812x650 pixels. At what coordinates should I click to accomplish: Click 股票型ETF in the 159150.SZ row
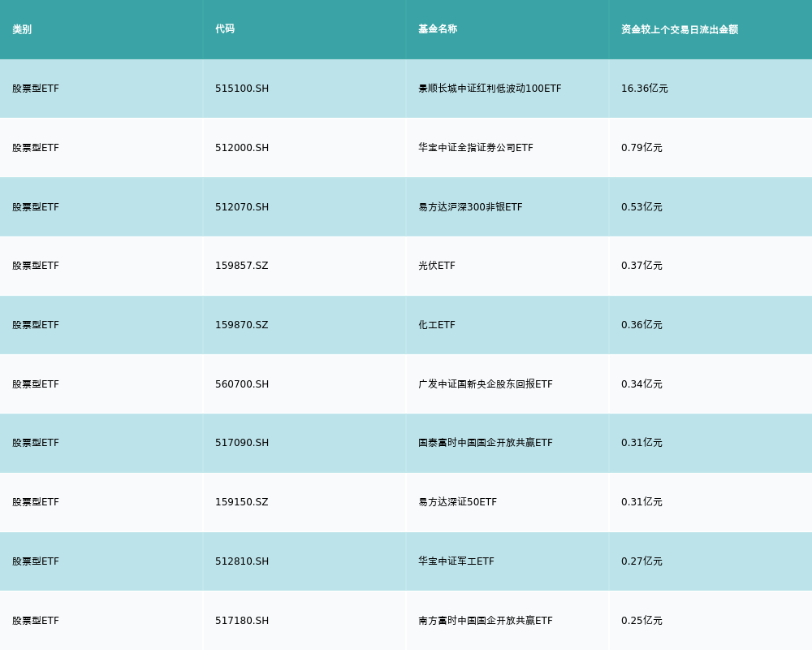pyautogui.click(x=36, y=502)
